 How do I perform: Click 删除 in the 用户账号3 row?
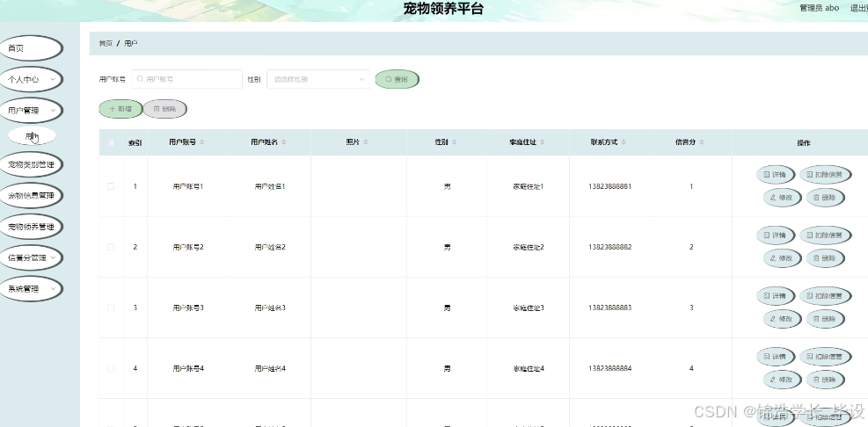(825, 319)
